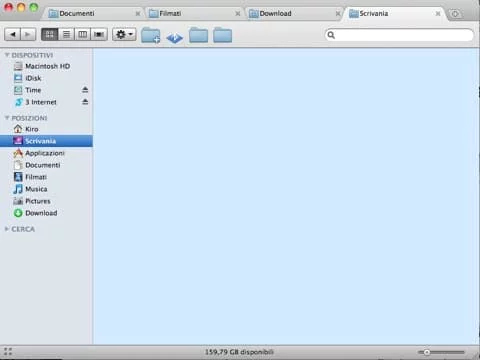This screenshot has height=360, width=480.
Task: Switch to column view mode
Action: pyautogui.click(x=82, y=34)
